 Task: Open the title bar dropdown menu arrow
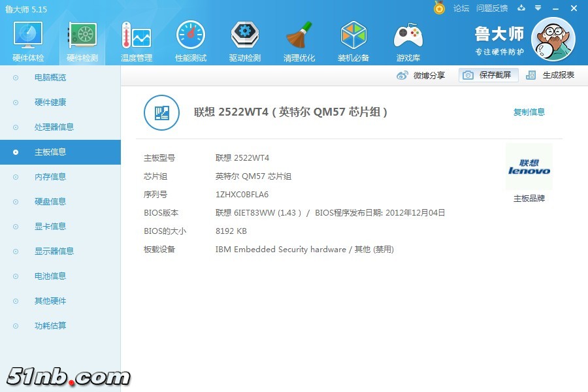(x=538, y=8)
